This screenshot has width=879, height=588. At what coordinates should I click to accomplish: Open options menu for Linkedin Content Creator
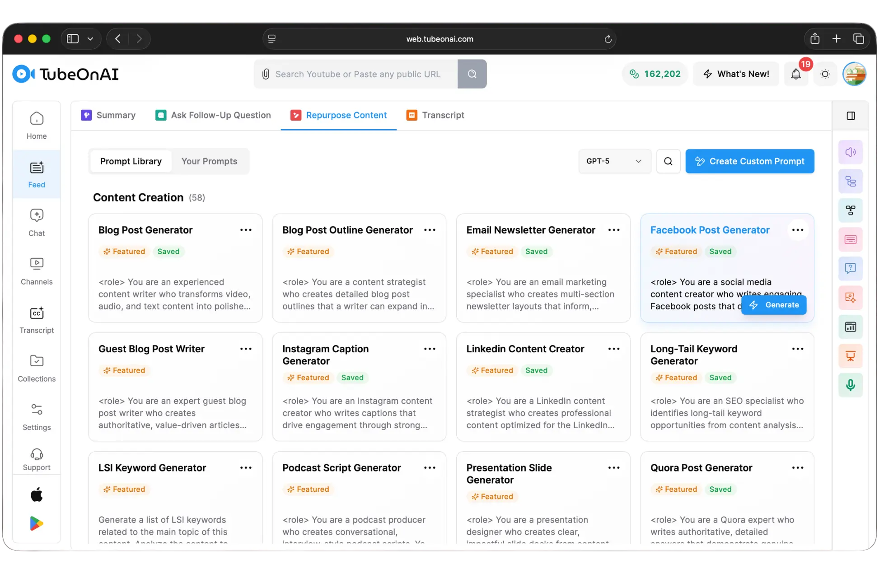coord(614,349)
